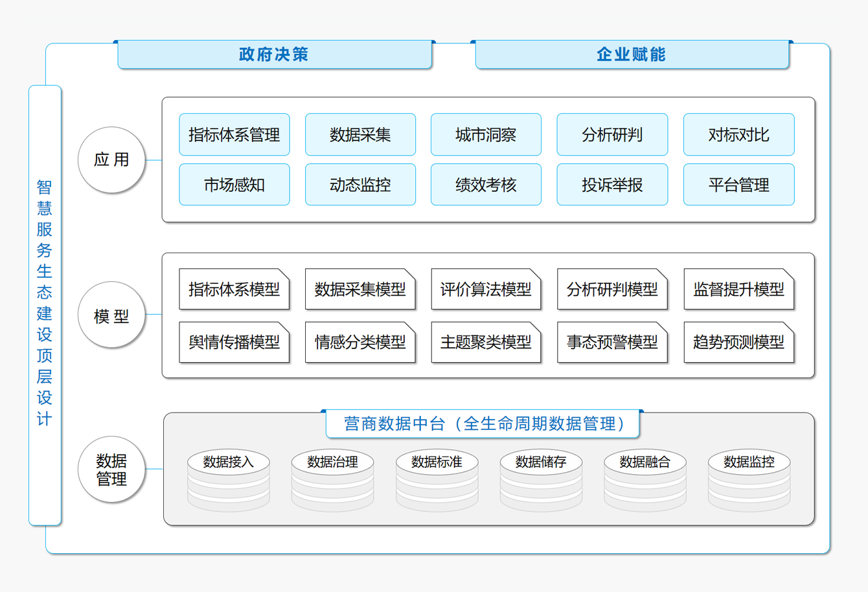
Task: Click the 营商数据中台 title banner
Action: click(483, 424)
